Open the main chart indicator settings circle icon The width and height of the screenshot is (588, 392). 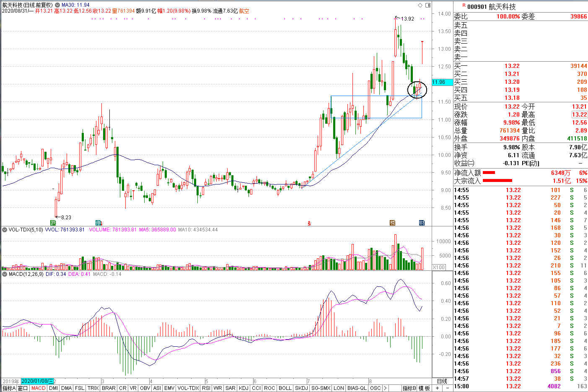coord(57,5)
